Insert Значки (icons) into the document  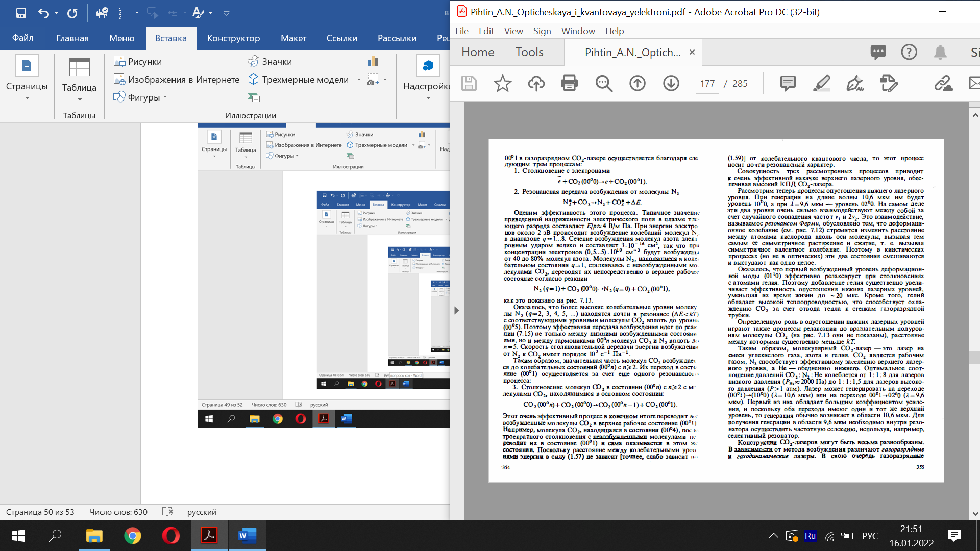269,61
